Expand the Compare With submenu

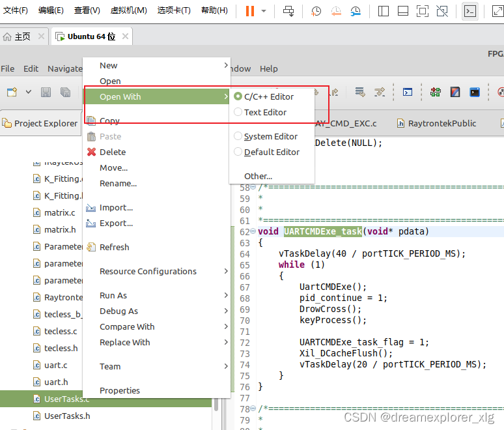pyautogui.click(x=156, y=326)
